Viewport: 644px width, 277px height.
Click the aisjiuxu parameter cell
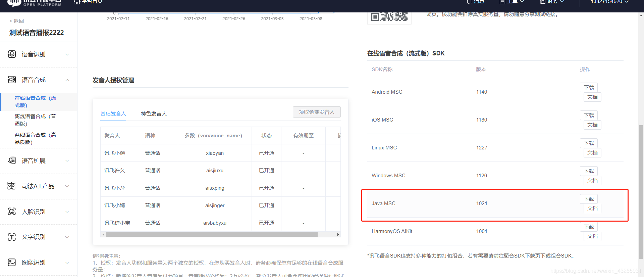[x=215, y=171]
